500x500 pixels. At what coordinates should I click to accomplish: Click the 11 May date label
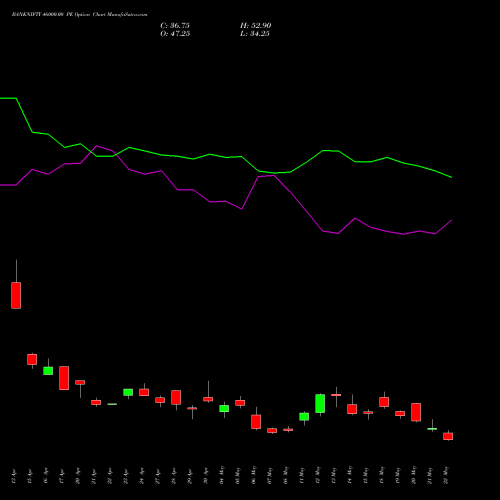point(302,475)
